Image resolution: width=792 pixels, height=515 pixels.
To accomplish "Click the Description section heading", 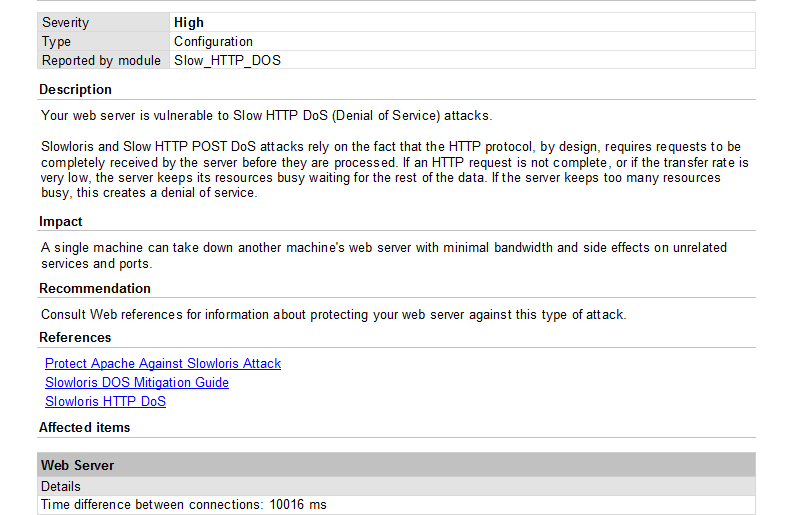I will click(76, 90).
